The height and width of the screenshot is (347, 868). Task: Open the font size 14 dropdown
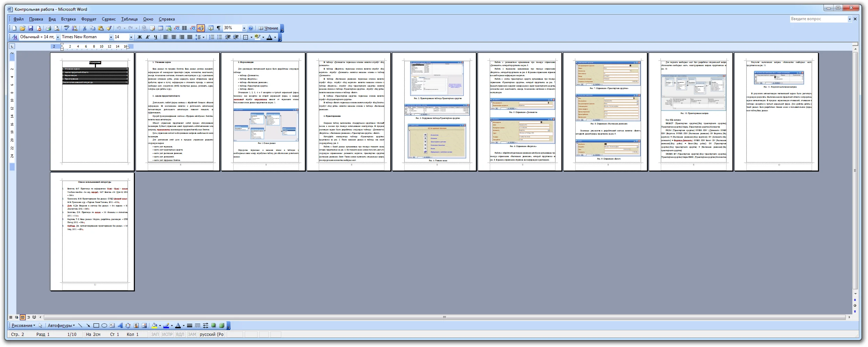(x=131, y=37)
